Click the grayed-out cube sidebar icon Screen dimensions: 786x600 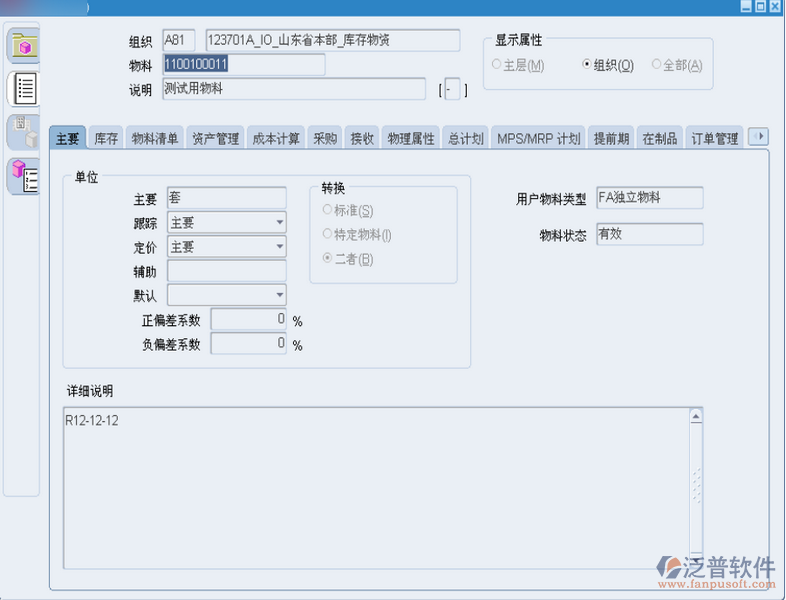coord(23,132)
